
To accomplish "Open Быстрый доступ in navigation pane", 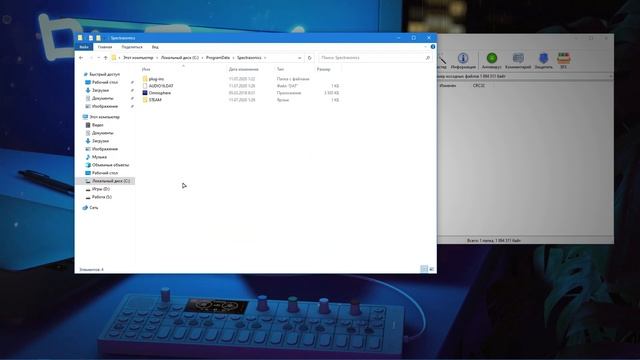I will pos(104,74).
